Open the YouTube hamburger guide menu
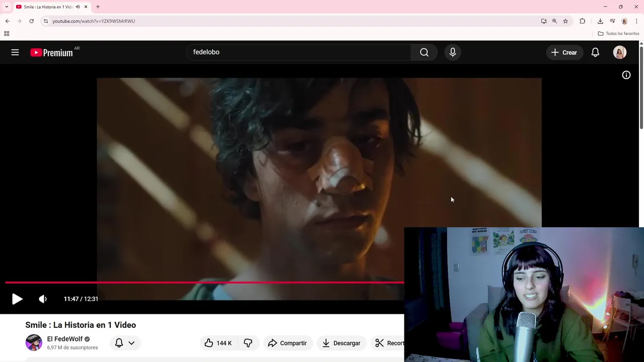The width and height of the screenshot is (644, 362). (15, 52)
